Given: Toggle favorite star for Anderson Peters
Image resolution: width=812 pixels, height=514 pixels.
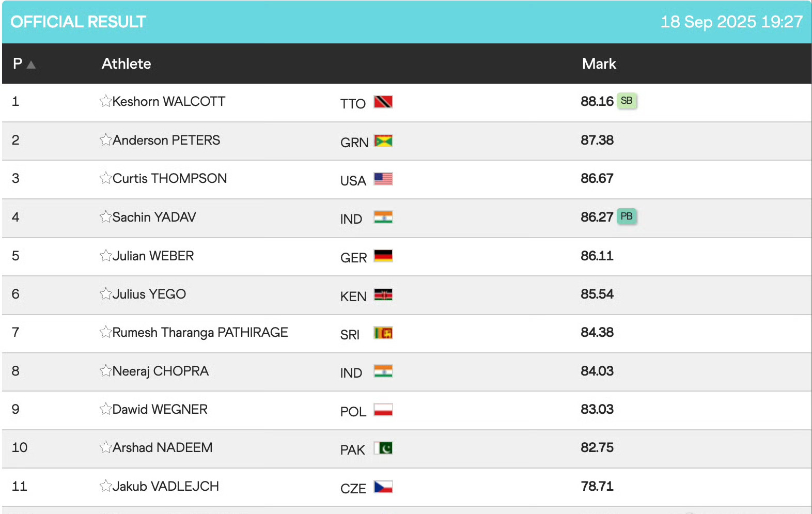Looking at the screenshot, I should click(x=106, y=140).
